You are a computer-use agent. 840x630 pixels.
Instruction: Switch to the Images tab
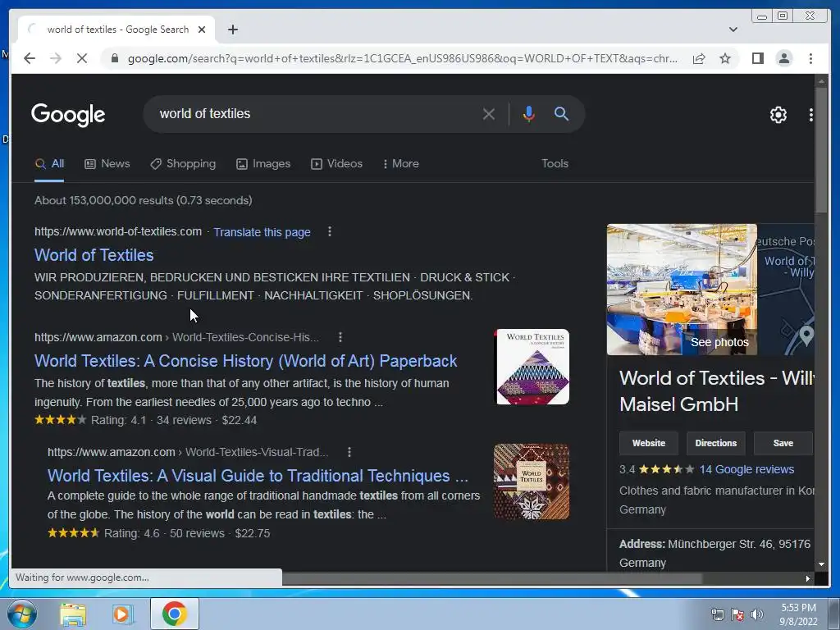point(263,164)
